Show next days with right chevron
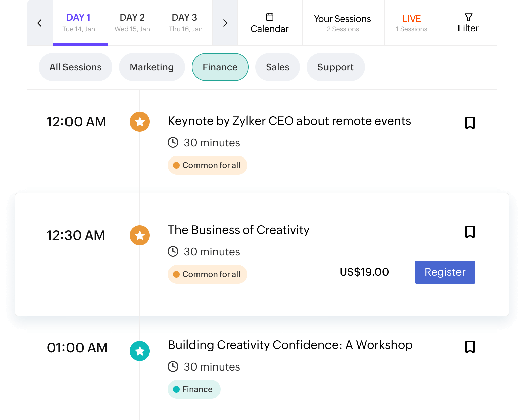The image size is (524, 420). (225, 23)
